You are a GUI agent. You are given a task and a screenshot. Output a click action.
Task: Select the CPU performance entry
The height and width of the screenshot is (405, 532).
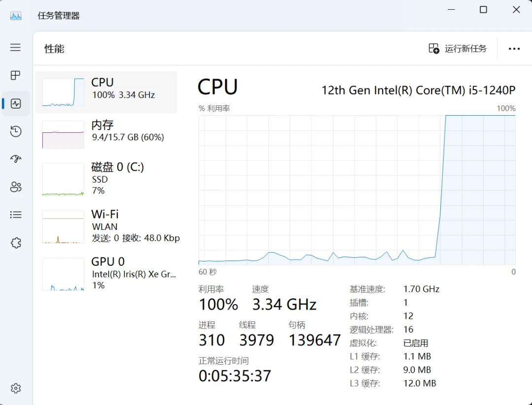point(106,92)
